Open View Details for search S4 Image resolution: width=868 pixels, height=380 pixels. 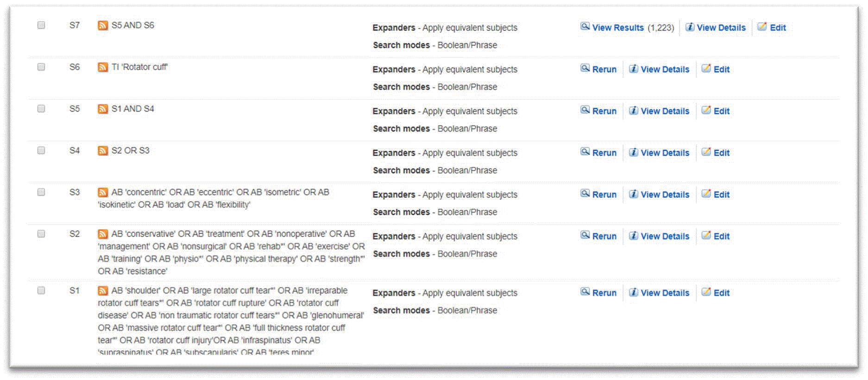coord(665,153)
